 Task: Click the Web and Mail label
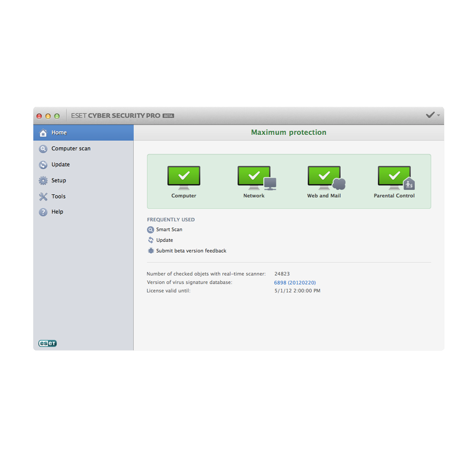click(x=324, y=196)
